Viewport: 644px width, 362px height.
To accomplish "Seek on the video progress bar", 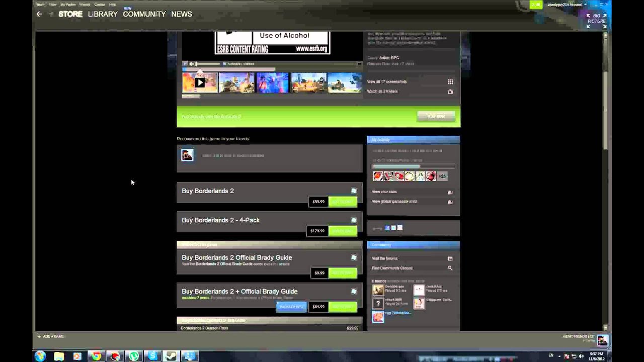I will (x=229, y=69).
